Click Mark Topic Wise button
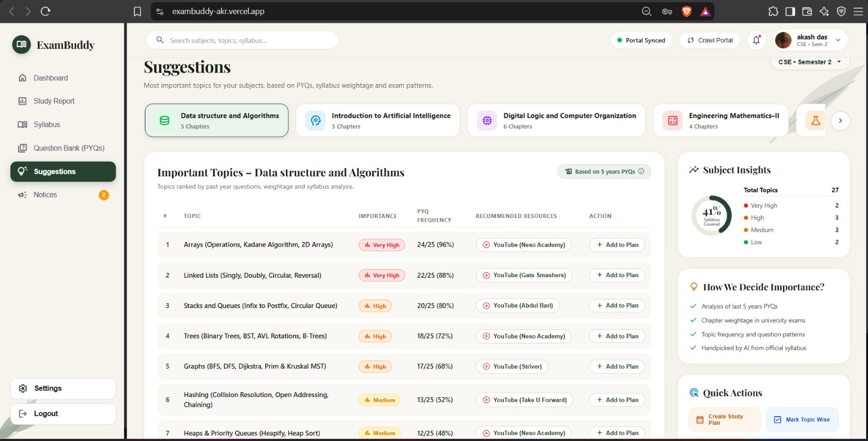 tap(802, 420)
